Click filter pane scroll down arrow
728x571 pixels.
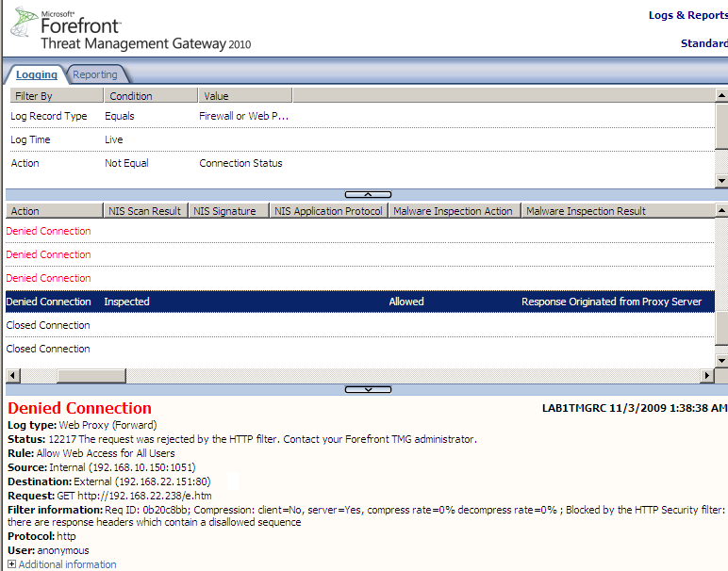[x=721, y=181]
